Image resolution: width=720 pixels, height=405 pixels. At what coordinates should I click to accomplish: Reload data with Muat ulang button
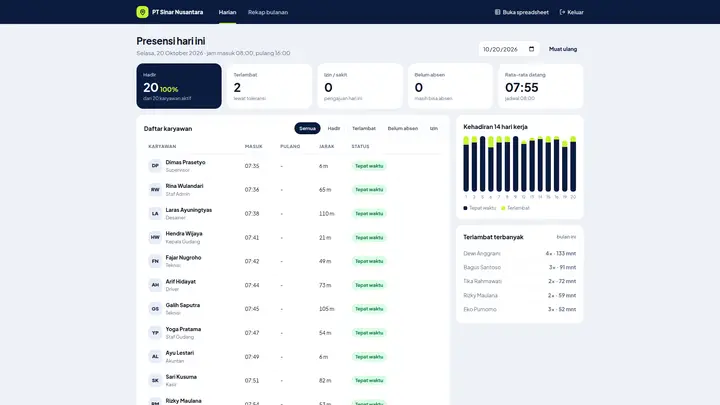point(563,49)
